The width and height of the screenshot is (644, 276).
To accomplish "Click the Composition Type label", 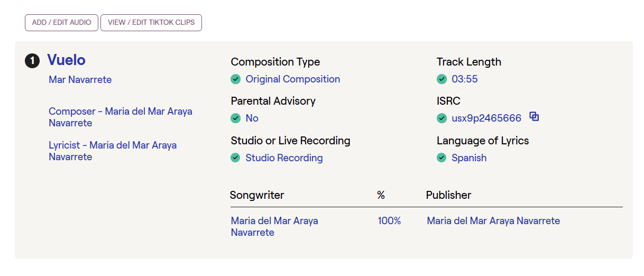I will pos(275,62).
